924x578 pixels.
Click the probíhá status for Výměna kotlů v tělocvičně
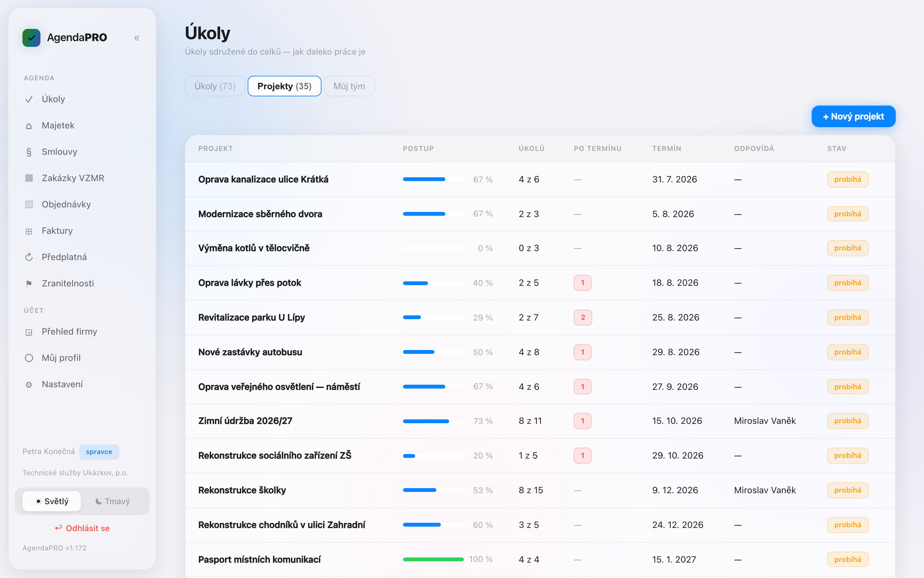(848, 248)
